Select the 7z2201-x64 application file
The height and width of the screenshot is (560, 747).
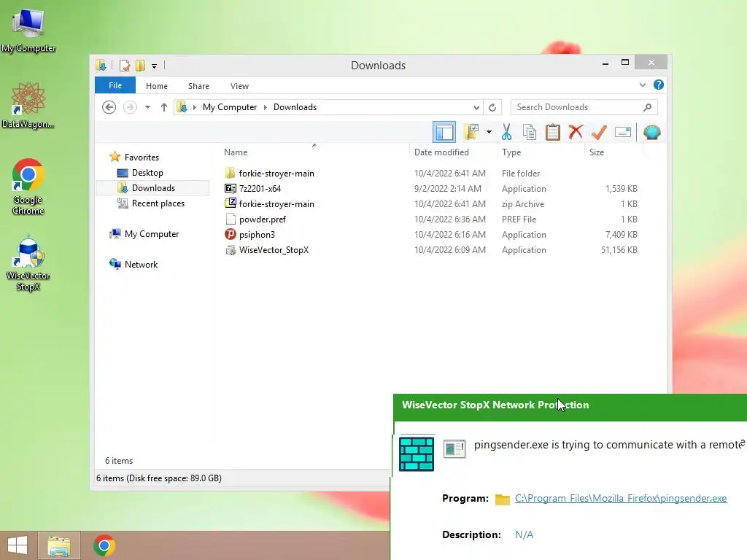(x=260, y=189)
